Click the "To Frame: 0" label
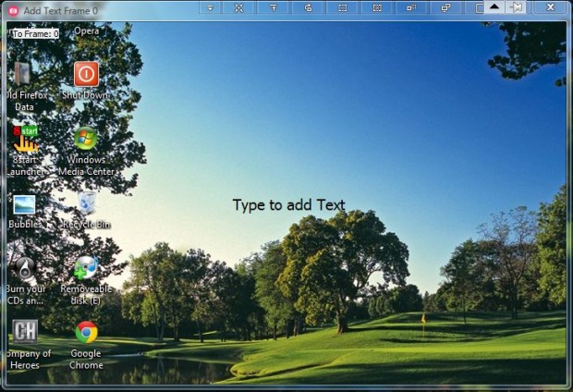 point(35,33)
